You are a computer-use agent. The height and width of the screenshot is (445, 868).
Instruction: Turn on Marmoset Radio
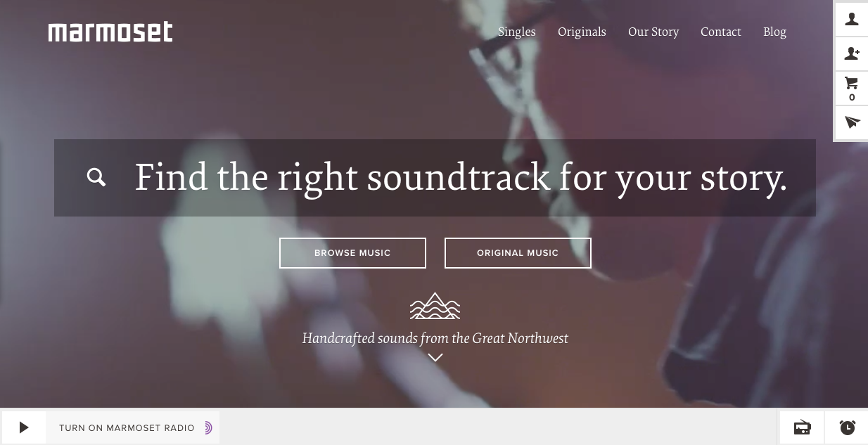(127, 427)
